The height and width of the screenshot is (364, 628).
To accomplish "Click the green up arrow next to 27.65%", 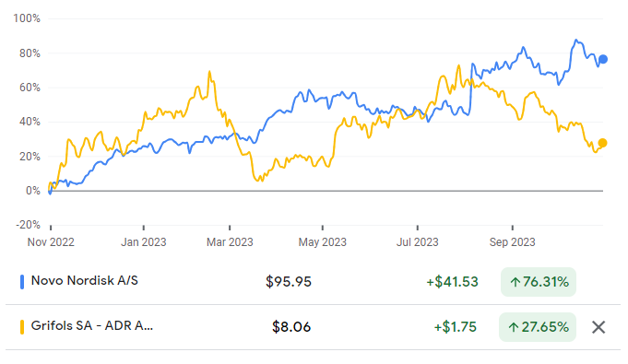I will tap(513, 327).
